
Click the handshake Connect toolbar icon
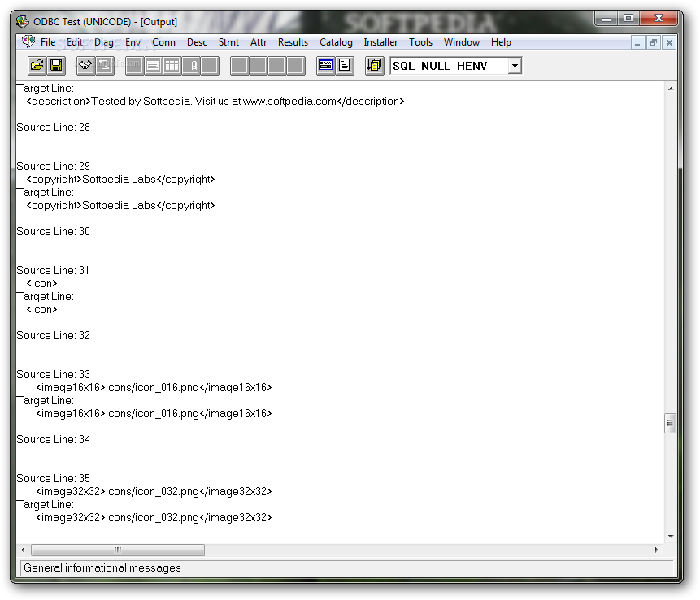(85, 66)
